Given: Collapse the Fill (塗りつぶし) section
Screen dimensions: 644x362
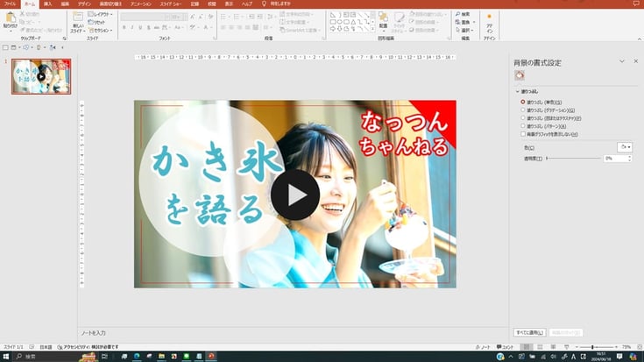Looking at the screenshot, I should tap(518, 92).
